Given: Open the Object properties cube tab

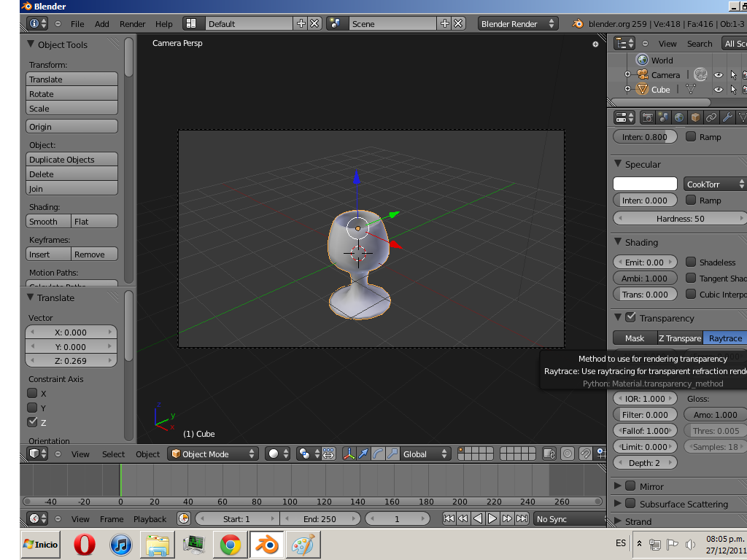Looking at the screenshot, I should point(695,117).
